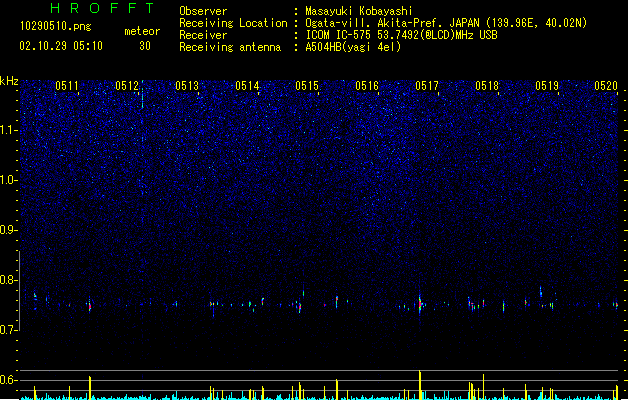Click the meteor label
The image size is (629, 400).
point(142,31)
